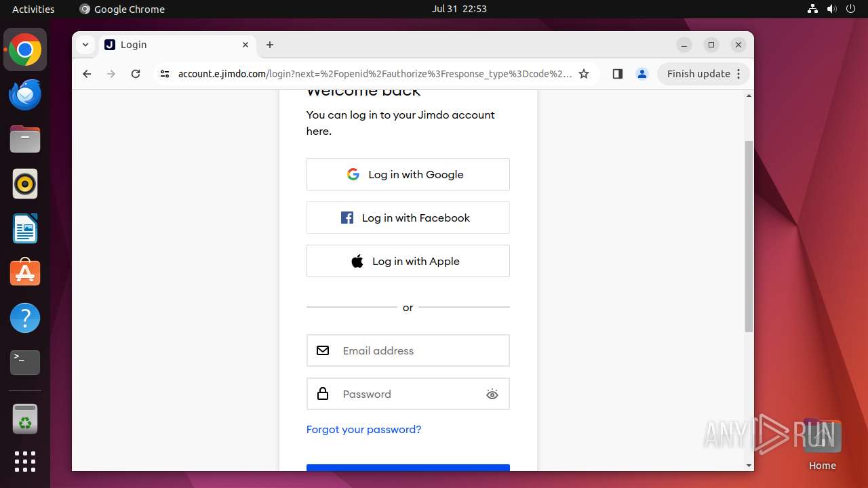Image resolution: width=868 pixels, height=488 pixels.
Task: Open the Activities overview
Action: click(x=33, y=9)
